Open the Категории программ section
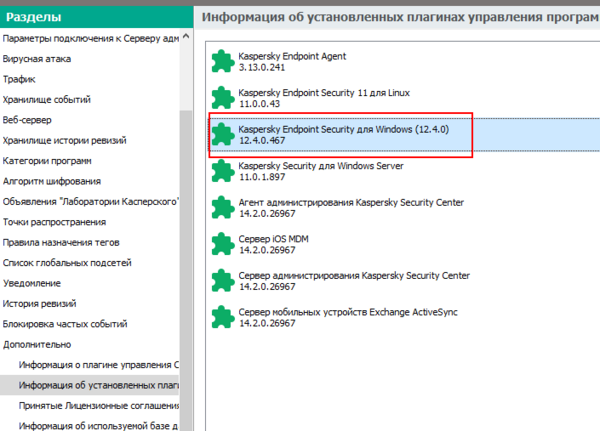The height and width of the screenshot is (431, 600). (47, 161)
